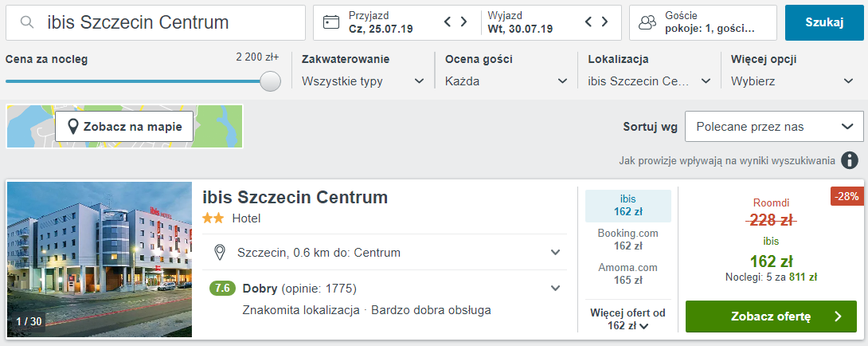The image size is (868, 346).
Task: Expand Więcej ofert od 162 zł
Action: (628, 319)
